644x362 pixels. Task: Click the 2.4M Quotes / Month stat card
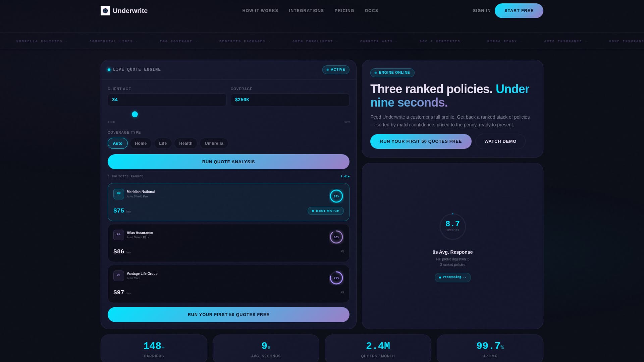(378, 348)
